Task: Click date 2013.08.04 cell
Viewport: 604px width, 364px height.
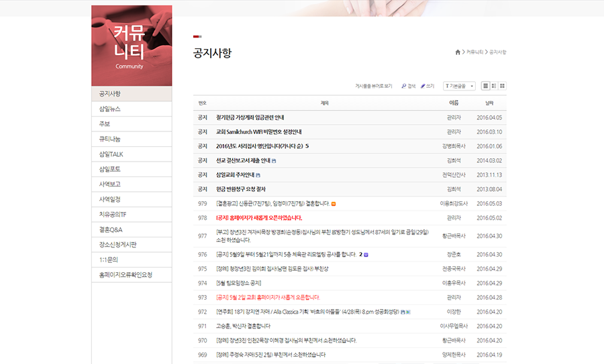Action: pos(489,189)
